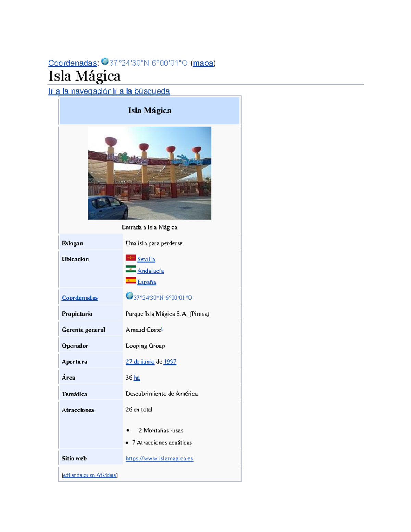Click the 'Arnaud Coste' name
The width and height of the screenshot is (411, 532).
click(x=143, y=330)
